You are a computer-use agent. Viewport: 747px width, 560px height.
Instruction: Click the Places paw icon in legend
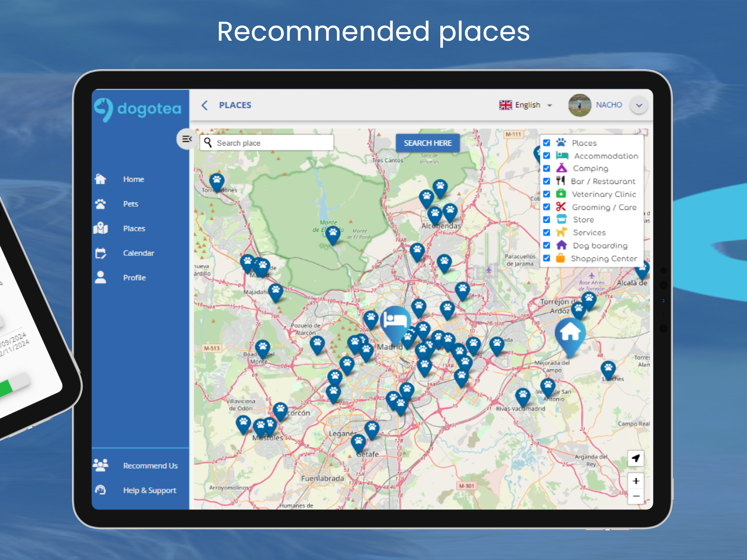point(561,142)
